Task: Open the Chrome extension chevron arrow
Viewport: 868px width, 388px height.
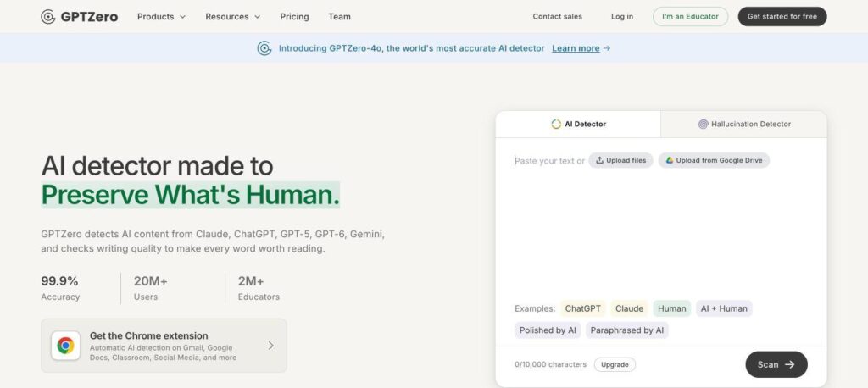Action: [x=270, y=346]
